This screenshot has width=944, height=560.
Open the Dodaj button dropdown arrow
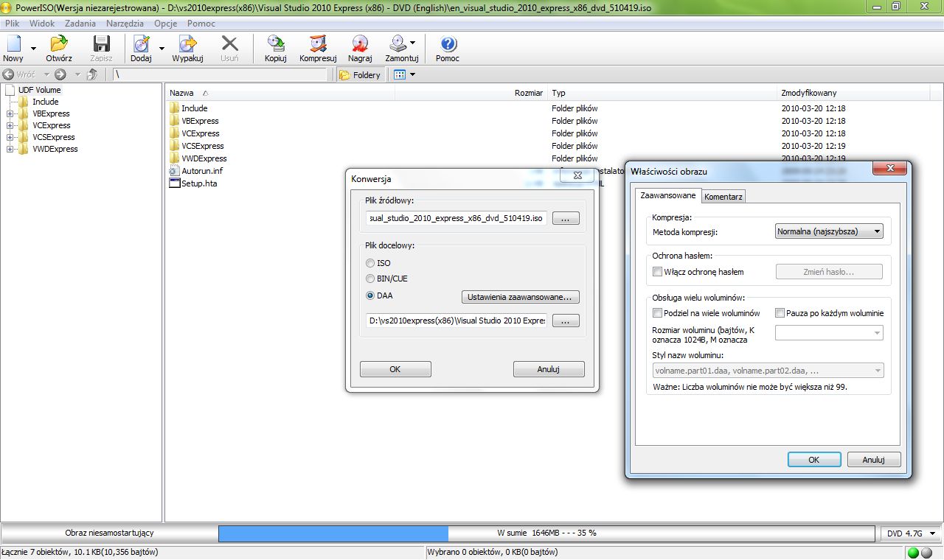pos(162,49)
